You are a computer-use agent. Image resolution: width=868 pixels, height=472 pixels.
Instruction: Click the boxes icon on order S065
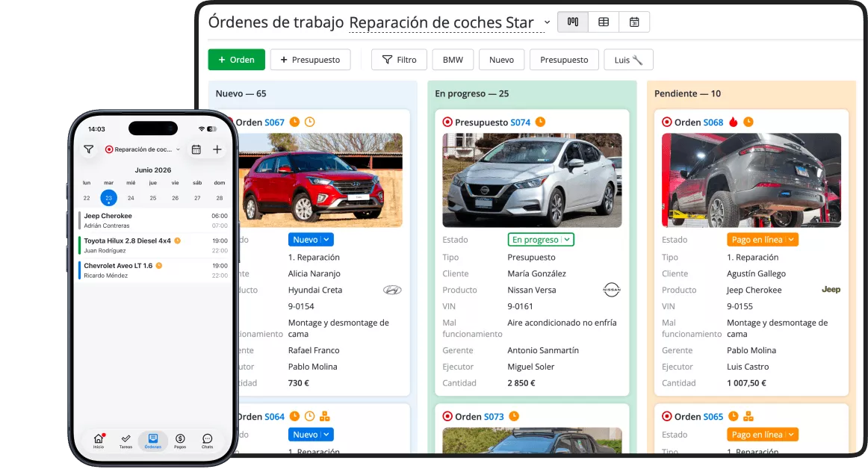coord(748,416)
